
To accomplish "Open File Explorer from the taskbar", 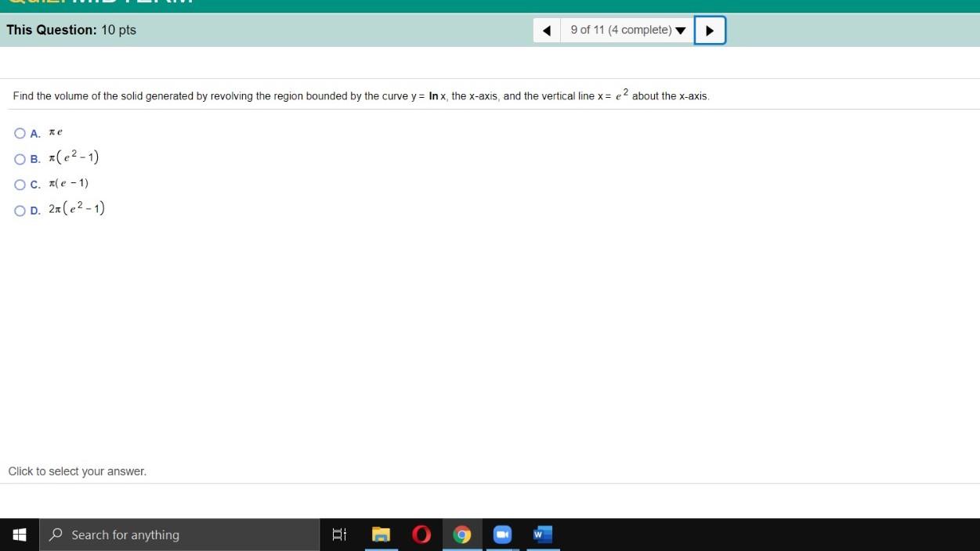I will click(x=381, y=535).
